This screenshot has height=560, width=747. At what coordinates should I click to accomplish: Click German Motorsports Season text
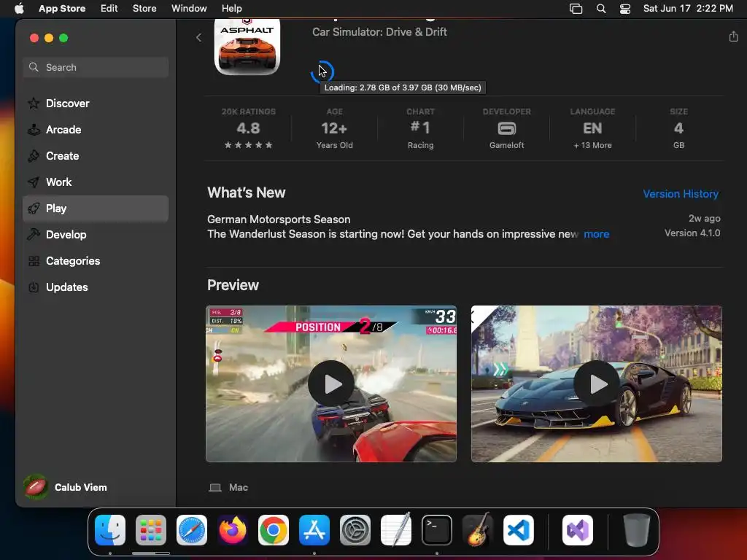pos(279,219)
